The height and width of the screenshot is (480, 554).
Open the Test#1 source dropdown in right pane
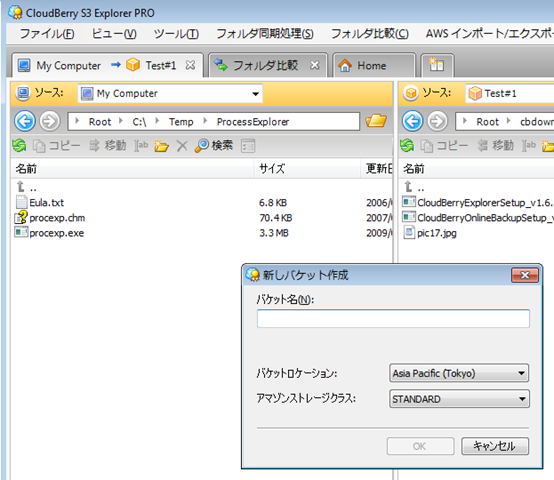509,94
